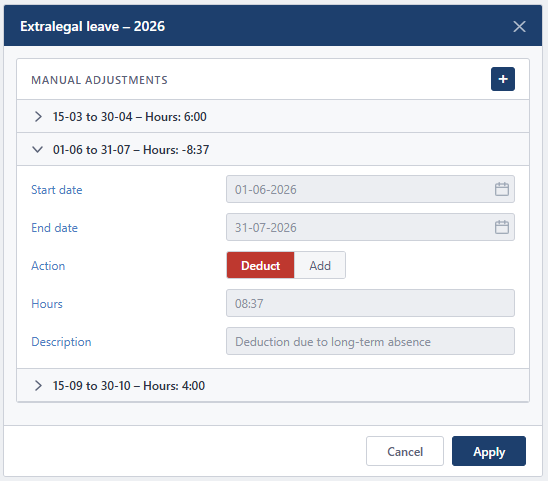Click the Hours field showing 08:37
Viewport: 548px width, 481px height.
370,303
